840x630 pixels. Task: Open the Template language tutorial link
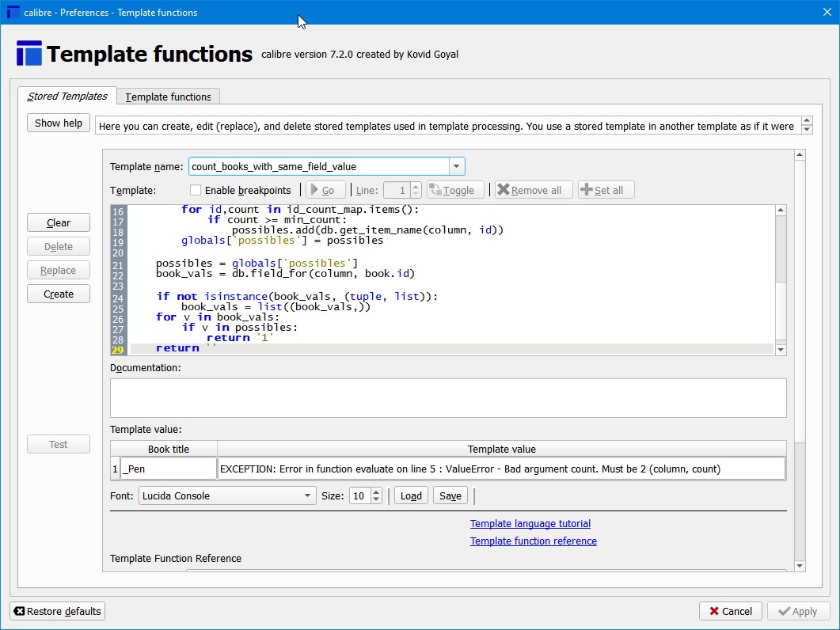click(530, 523)
